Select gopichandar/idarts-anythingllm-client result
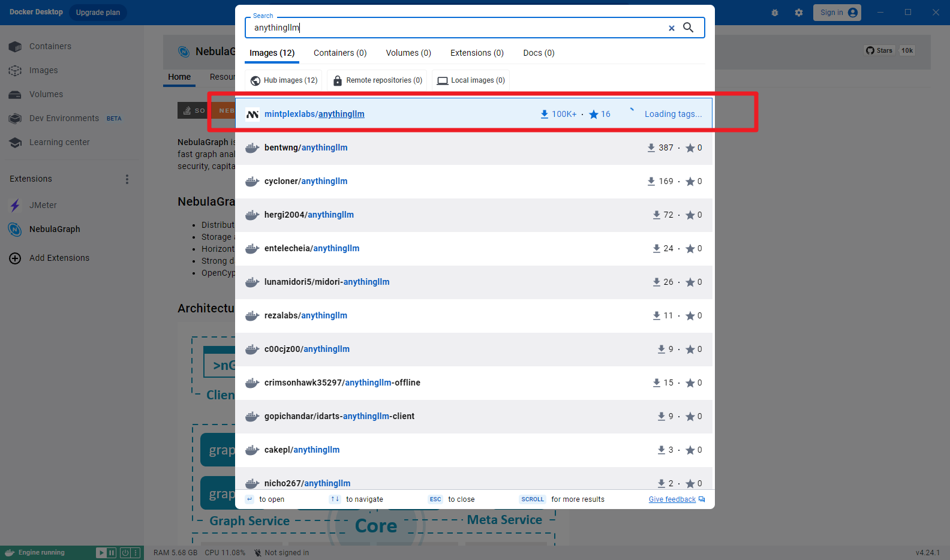The height and width of the screenshot is (560, 950). tap(474, 416)
